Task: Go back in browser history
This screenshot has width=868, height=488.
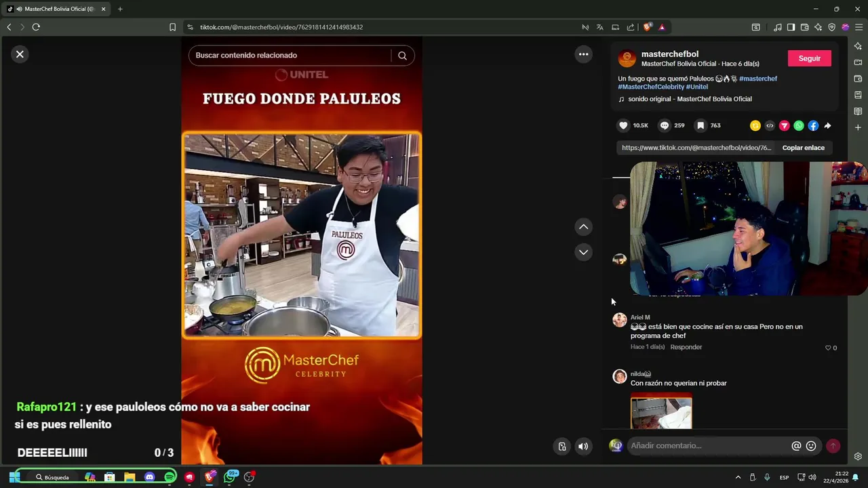Action: [x=9, y=27]
